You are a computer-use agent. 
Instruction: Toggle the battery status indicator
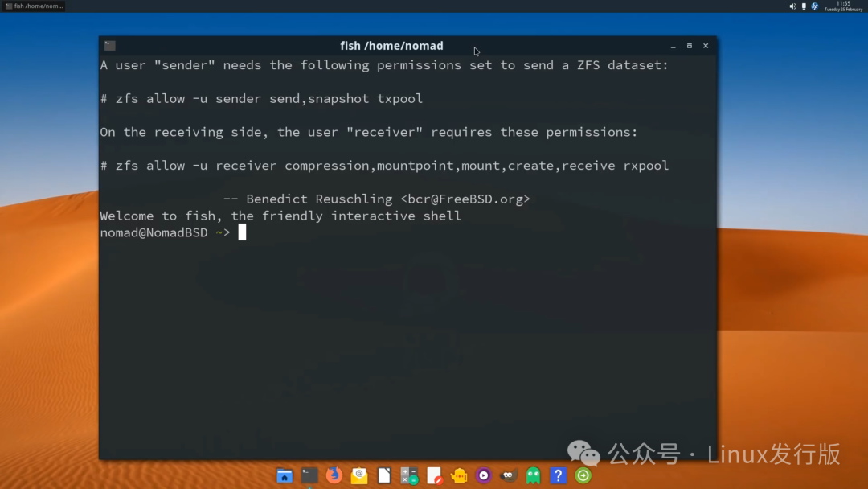pyautogui.click(x=804, y=6)
